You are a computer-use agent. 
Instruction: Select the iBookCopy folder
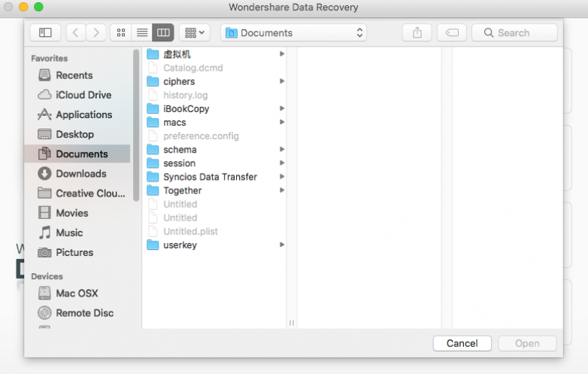tap(216, 109)
